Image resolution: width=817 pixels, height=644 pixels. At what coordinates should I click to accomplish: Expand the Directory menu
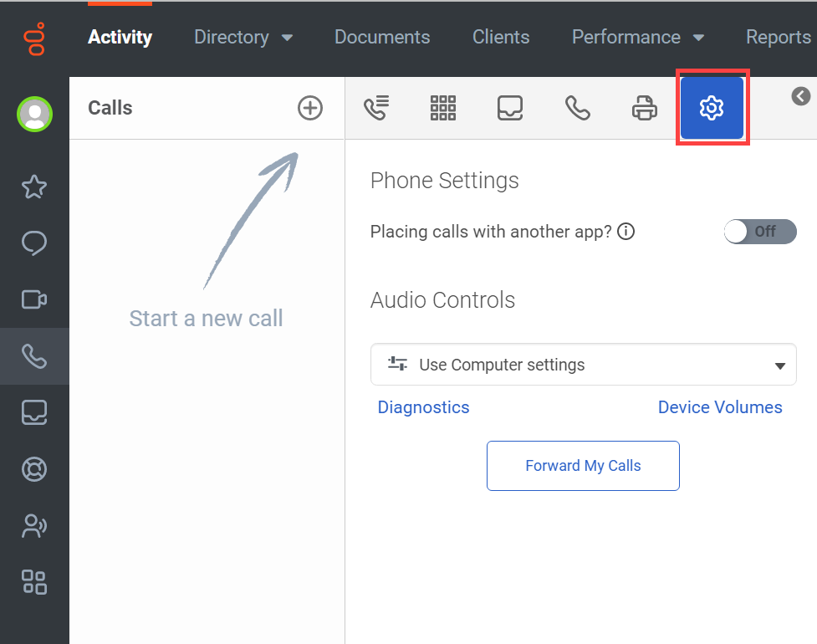pos(243,37)
